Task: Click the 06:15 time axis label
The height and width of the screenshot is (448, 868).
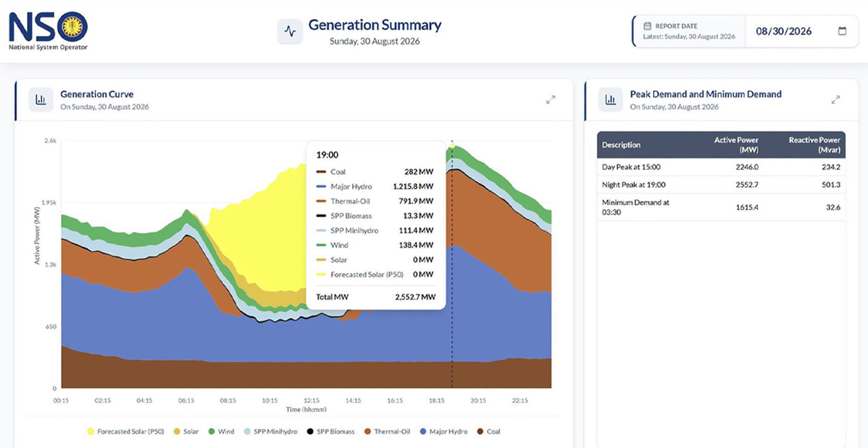Action: 186,400
